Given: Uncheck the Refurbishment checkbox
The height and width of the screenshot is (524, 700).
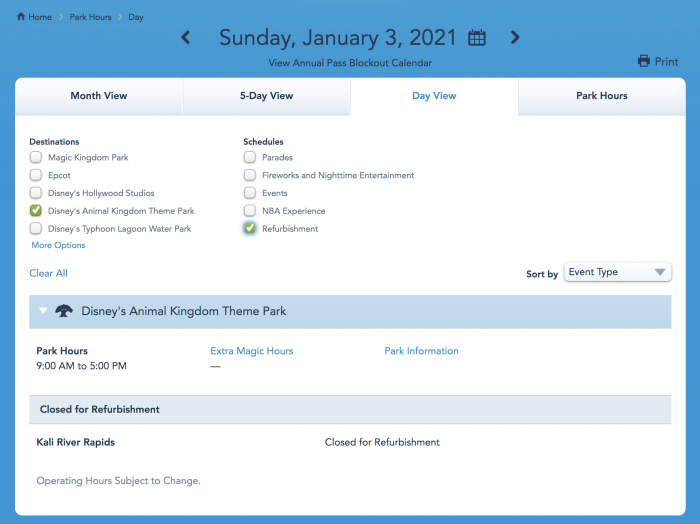Looking at the screenshot, I should [250, 229].
